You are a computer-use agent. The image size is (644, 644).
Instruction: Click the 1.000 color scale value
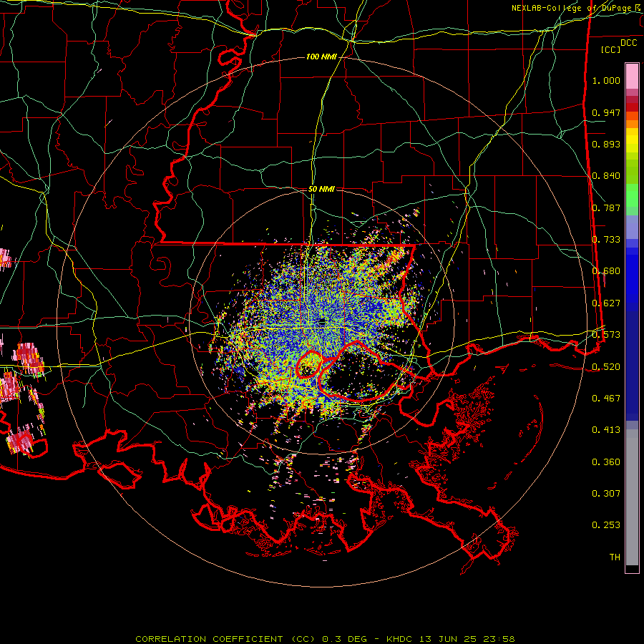(x=606, y=80)
